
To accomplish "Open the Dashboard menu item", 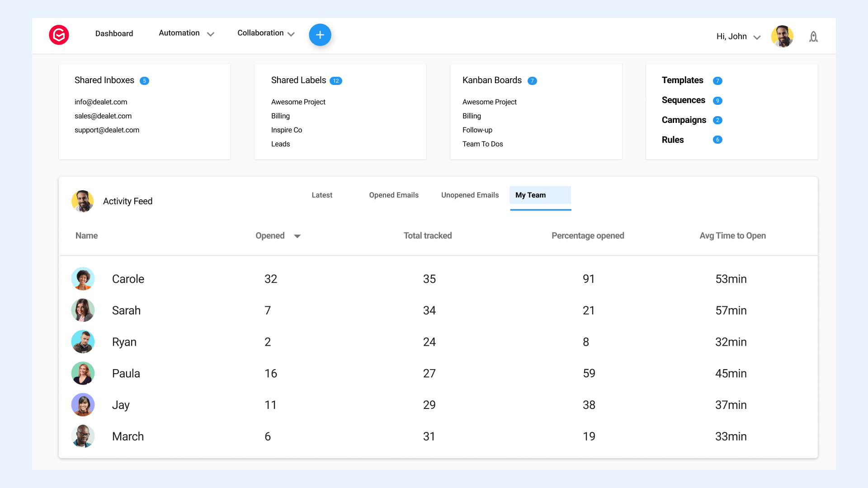I will [x=114, y=33].
